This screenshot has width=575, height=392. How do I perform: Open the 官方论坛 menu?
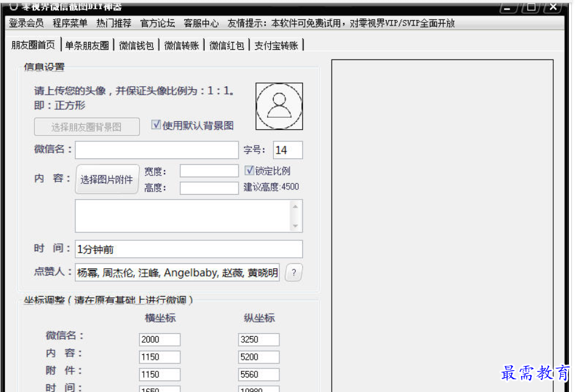click(158, 24)
